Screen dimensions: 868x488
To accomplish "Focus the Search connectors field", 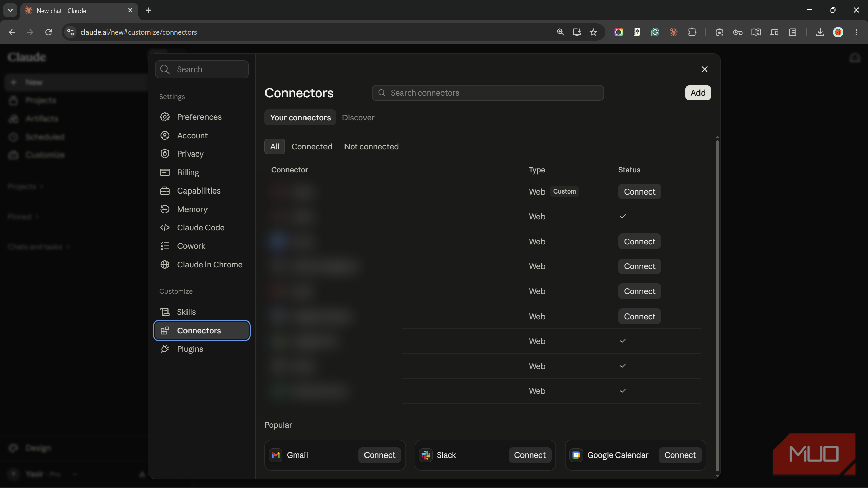I will click(488, 93).
